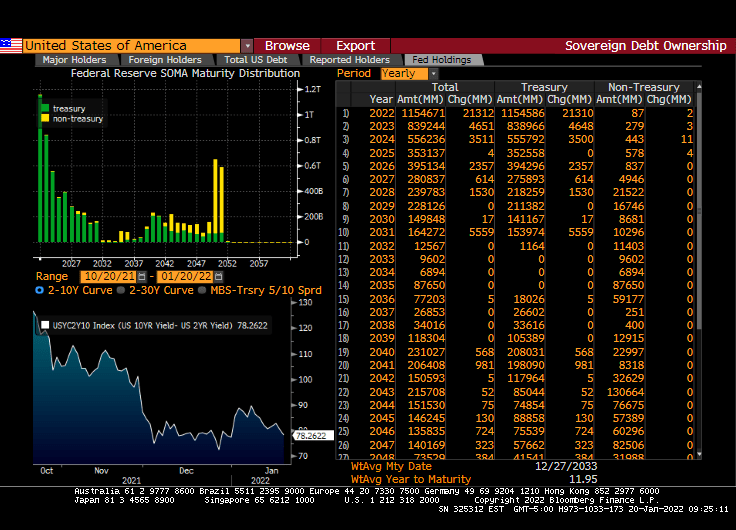Click the Browse button
Screen dimensions: 736x530
tap(287, 45)
